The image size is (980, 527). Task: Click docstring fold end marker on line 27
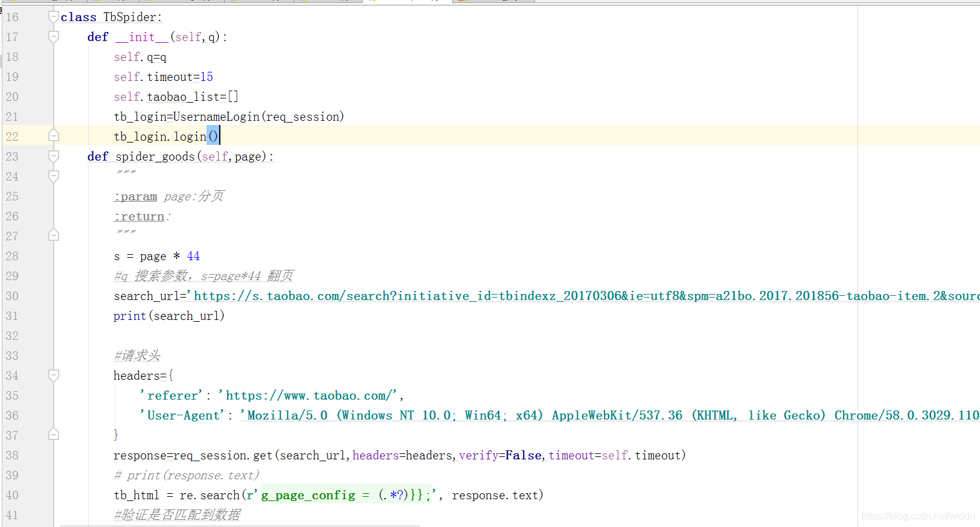[54, 235]
